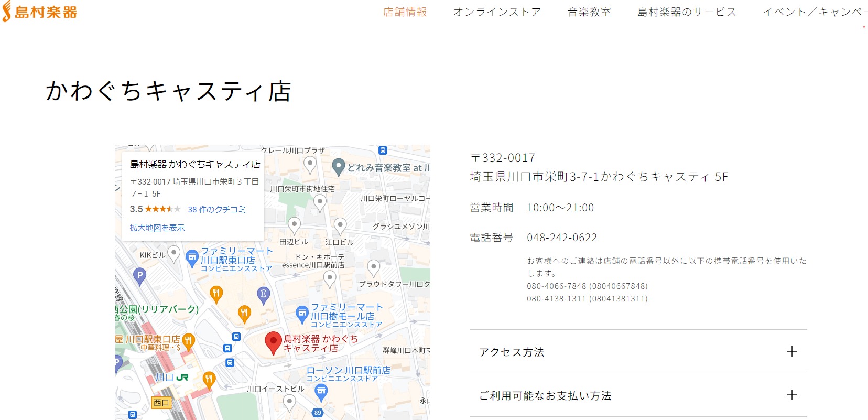This screenshot has width=868, height=420.
Task: Open 島村楽器のサービス menu
Action: pos(687,12)
